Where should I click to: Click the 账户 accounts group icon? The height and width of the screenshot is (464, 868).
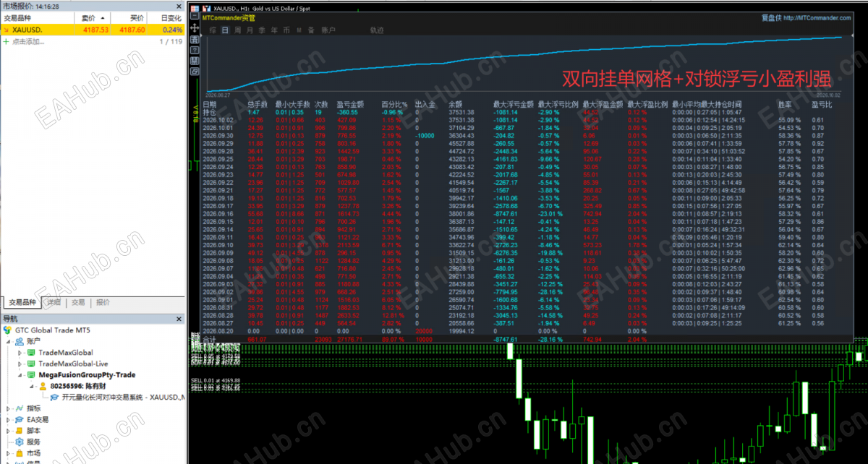(x=19, y=341)
